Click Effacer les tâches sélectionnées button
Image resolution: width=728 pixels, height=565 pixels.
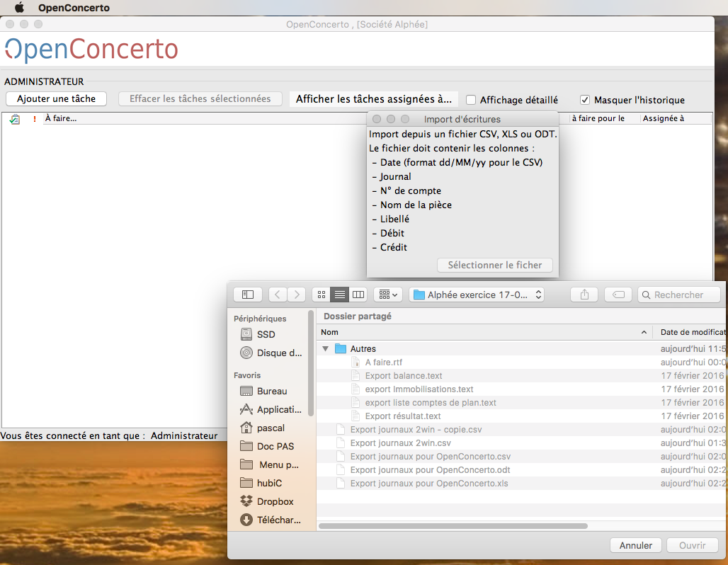click(x=200, y=99)
